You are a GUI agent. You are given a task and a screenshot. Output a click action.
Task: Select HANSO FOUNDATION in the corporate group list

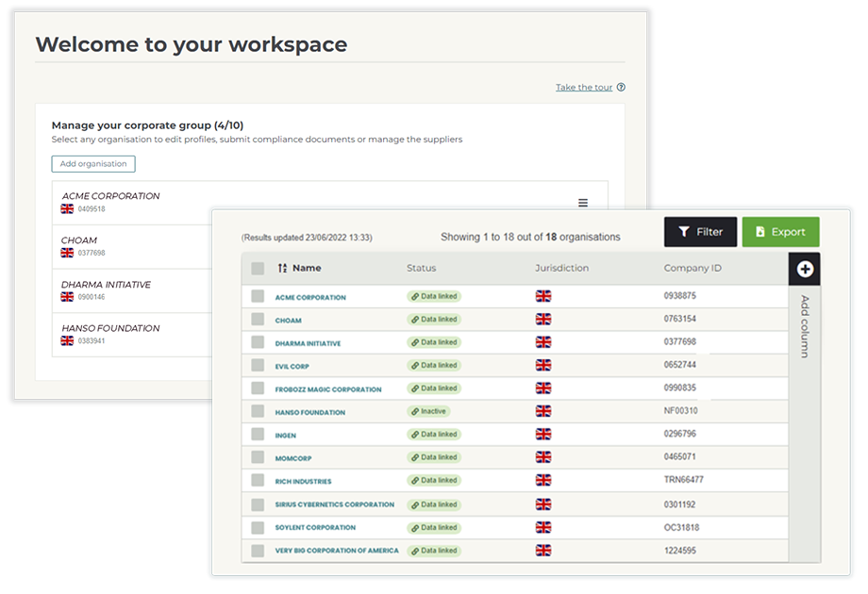pyautogui.click(x=110, y=328)
